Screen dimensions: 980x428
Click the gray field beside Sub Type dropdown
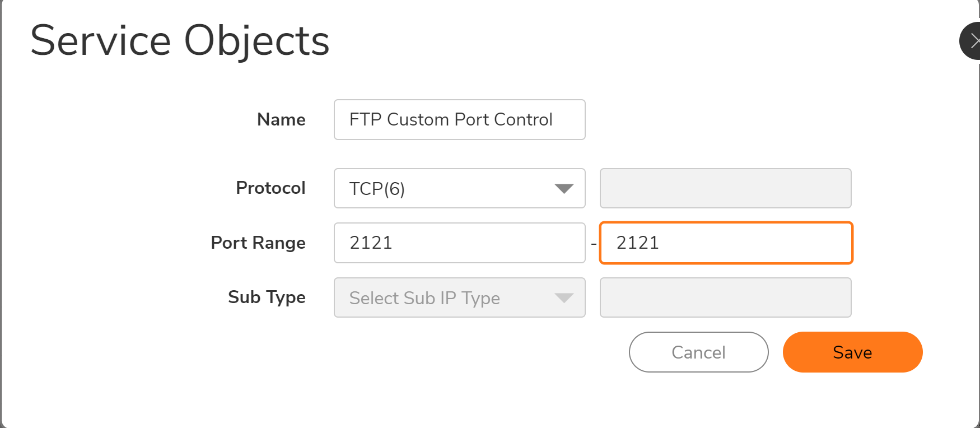click(725, 298)
